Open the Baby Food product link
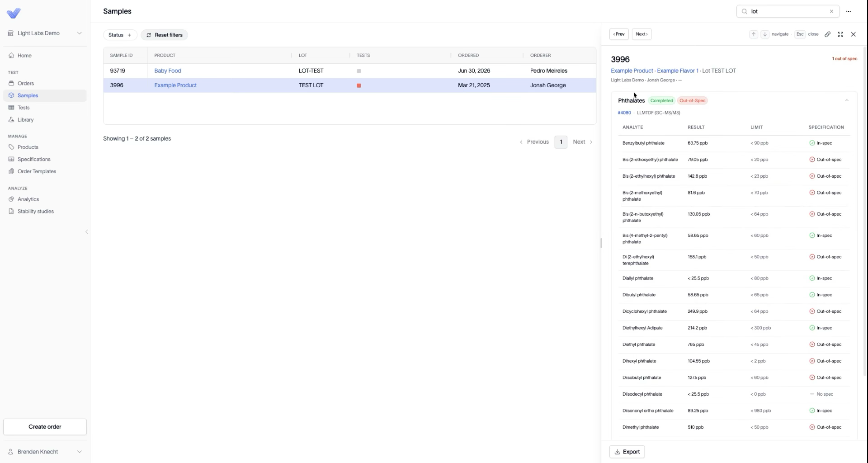The image size is (868, 463). (168, 71)
